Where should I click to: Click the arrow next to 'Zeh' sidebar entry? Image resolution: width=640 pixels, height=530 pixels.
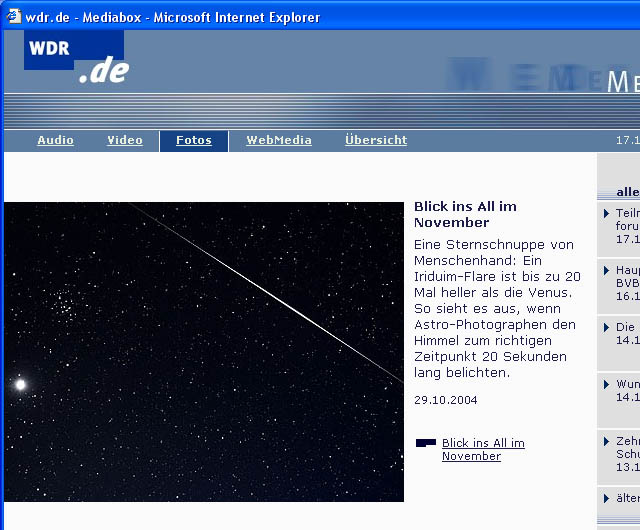pyautogui.click(x=606, y=441)
